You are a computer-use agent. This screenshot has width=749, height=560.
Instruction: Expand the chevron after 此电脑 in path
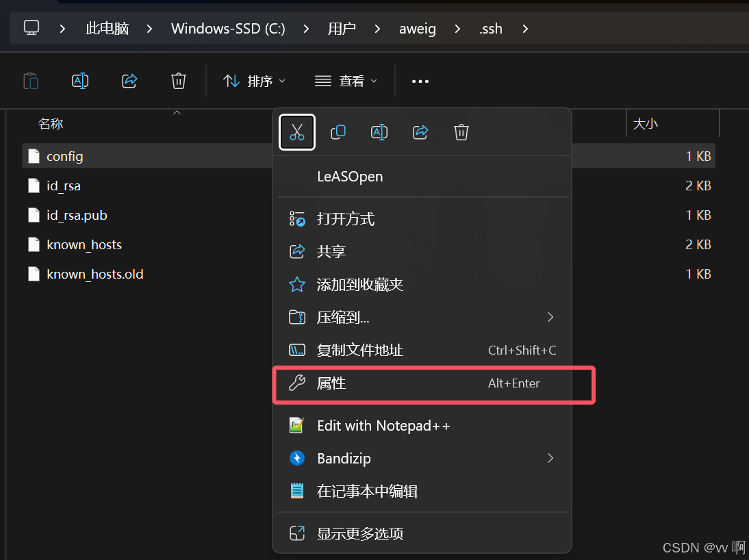(149, 29)
